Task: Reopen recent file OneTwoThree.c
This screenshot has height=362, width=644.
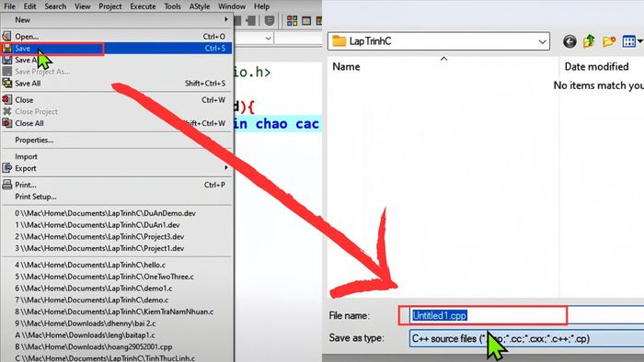Action: point(116,277)
